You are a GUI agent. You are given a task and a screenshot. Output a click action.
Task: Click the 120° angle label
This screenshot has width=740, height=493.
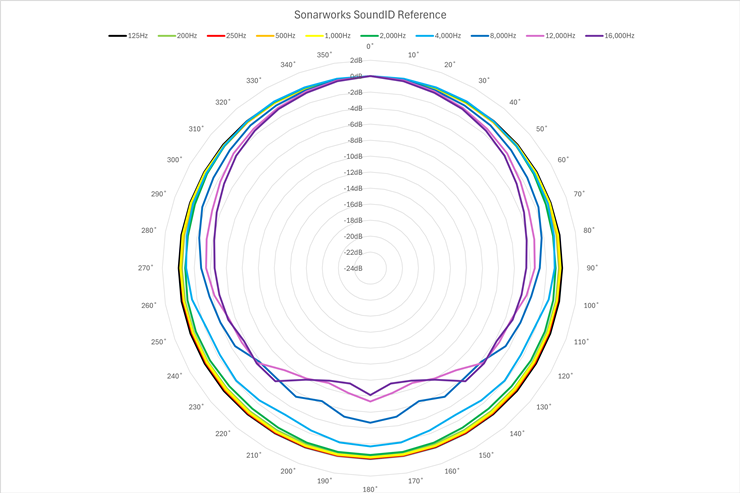(x=565, y=376)
